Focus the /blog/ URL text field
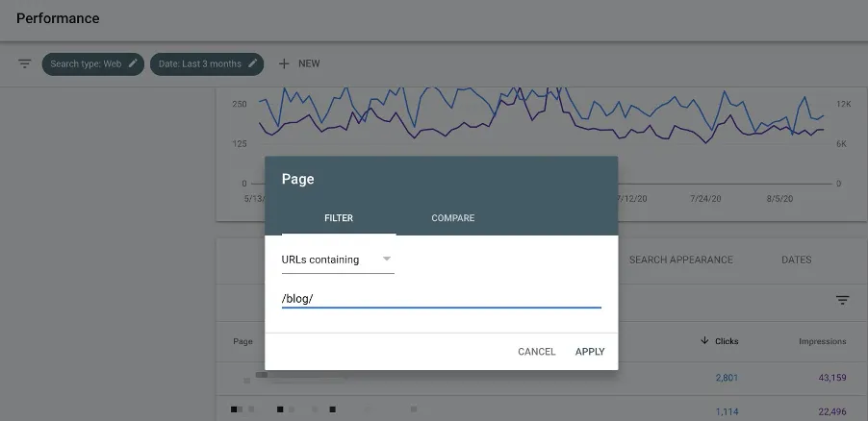868x421 pixels. click(x=441, y=299)
